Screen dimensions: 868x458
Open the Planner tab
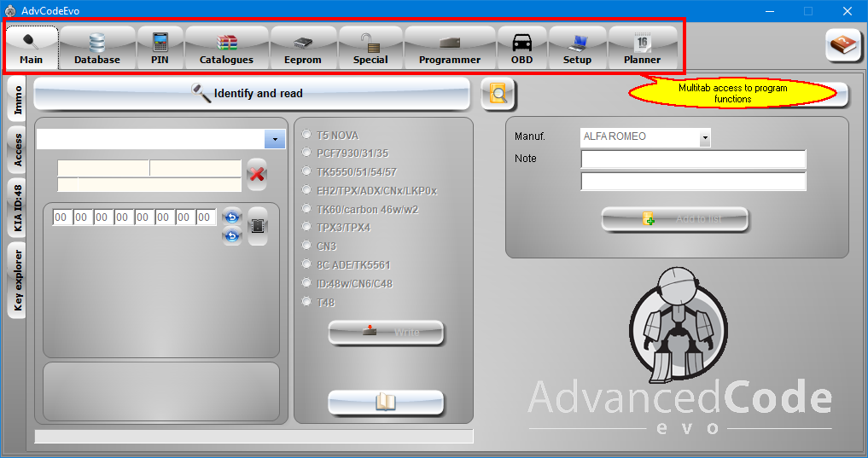[643, 48]
